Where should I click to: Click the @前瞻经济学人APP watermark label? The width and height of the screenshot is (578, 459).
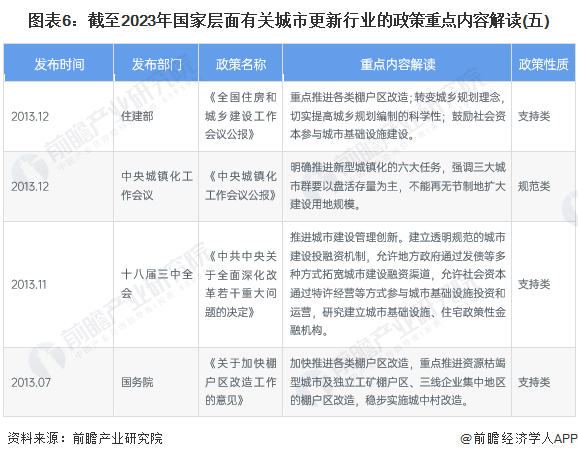click(519, 438)
